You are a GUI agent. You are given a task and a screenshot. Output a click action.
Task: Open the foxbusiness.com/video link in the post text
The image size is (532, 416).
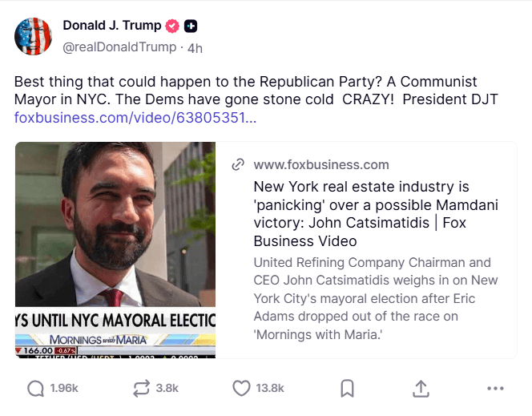(x=135, y=118)
